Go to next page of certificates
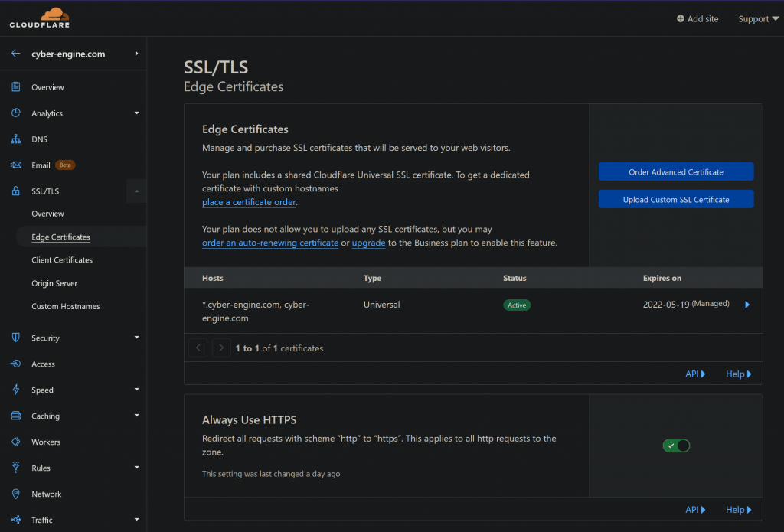This screenshot has width=784, height=532. coord(221,348)
